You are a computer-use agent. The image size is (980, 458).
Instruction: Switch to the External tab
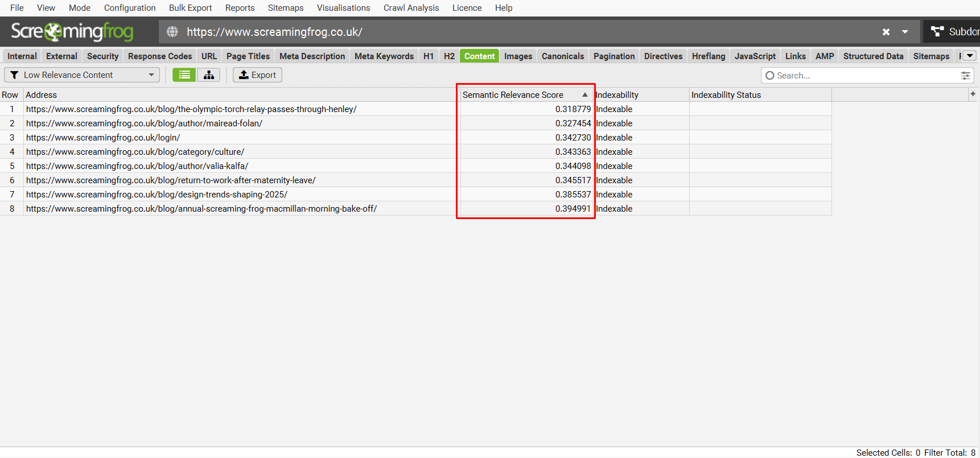pos(61,56)
